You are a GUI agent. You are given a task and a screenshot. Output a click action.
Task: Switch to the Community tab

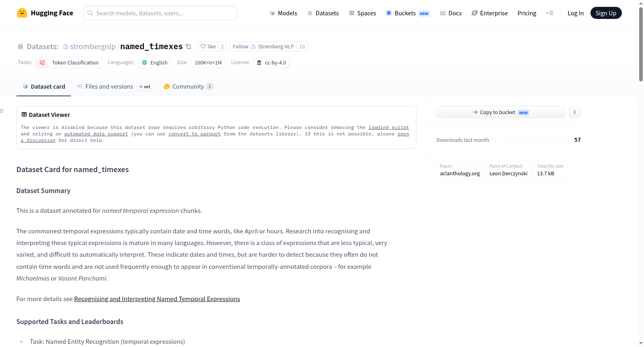tap(188, 87)
